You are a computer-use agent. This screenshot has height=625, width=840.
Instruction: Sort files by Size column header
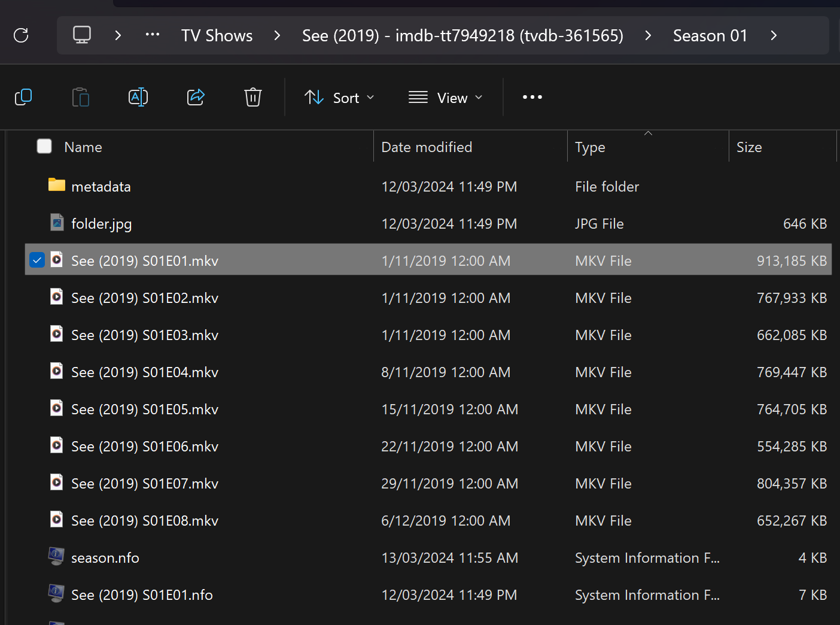pos(749,147)
